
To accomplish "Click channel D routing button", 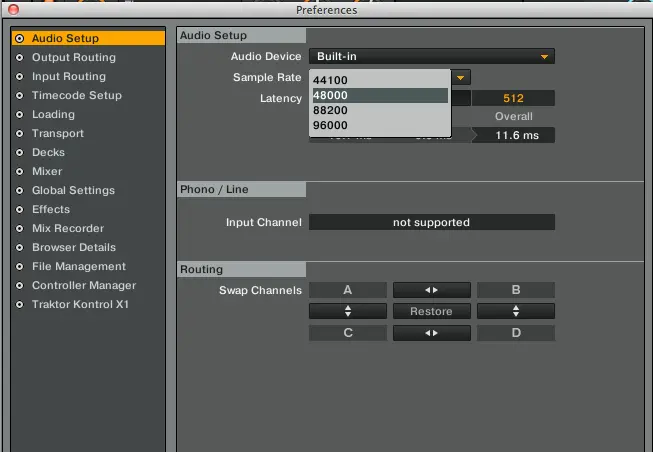I will tap(516, 333).
